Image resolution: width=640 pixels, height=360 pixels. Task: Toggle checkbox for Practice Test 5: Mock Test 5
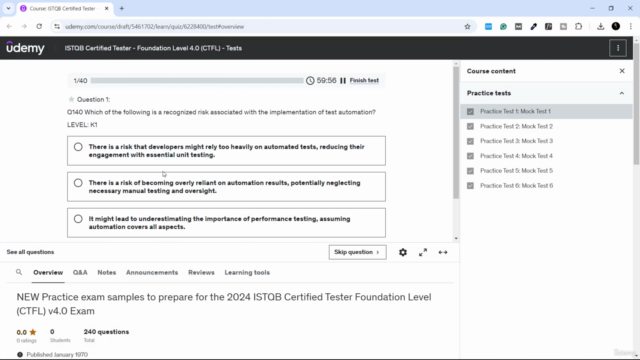point(470,171)
